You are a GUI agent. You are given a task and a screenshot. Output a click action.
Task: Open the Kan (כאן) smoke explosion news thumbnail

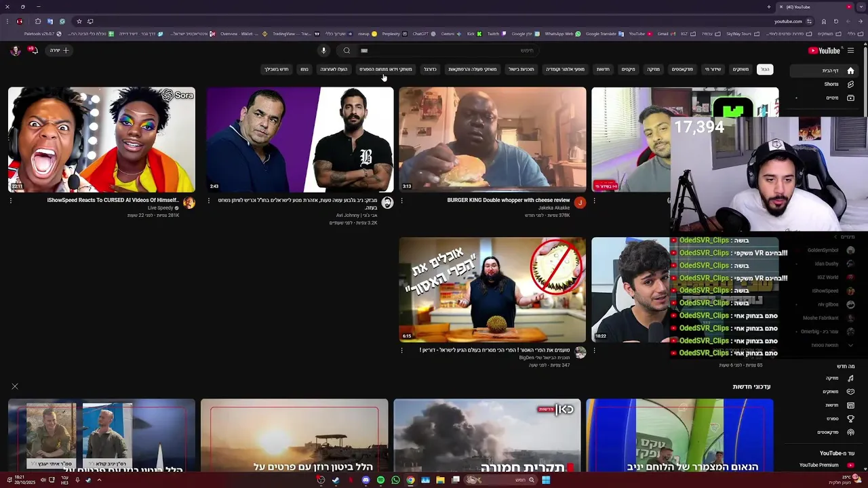[487, 435]
